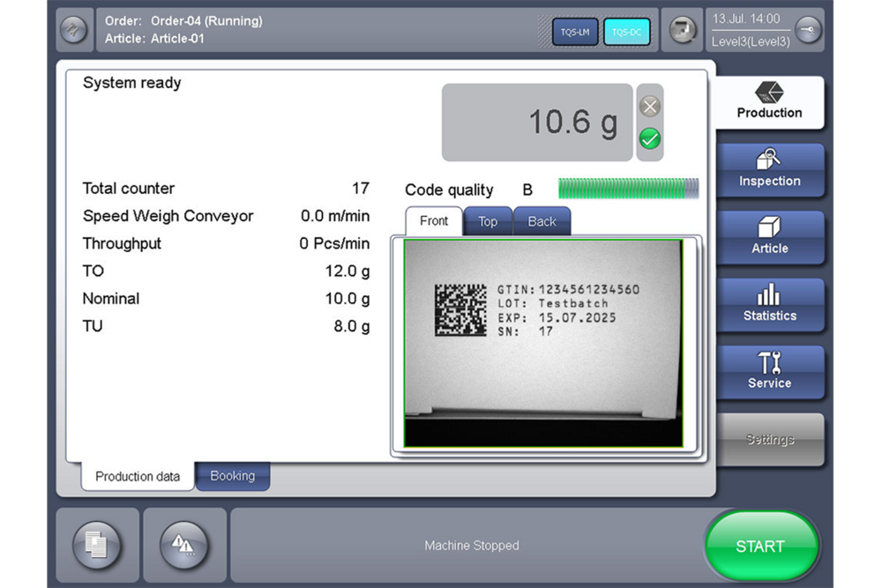Click the TO value "12.0 g"
Screen dimensions: 882x588
click(x=348, y=271)
